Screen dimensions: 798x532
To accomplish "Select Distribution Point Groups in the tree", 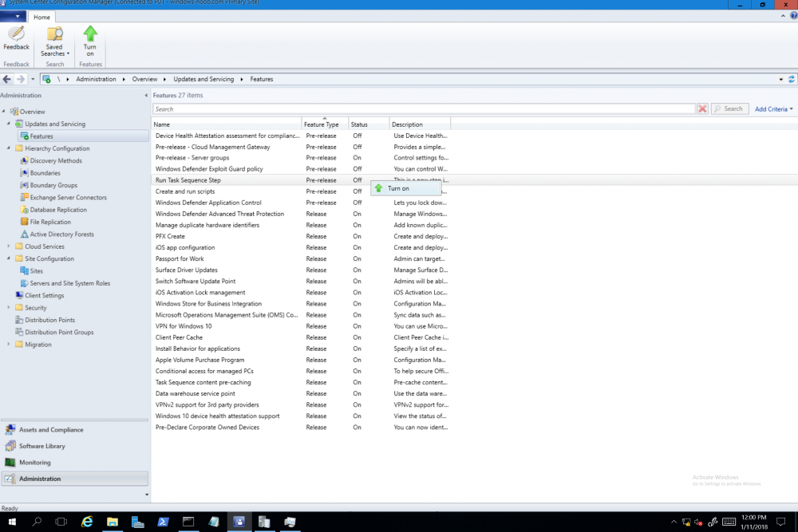I will [x=59, y=332].
